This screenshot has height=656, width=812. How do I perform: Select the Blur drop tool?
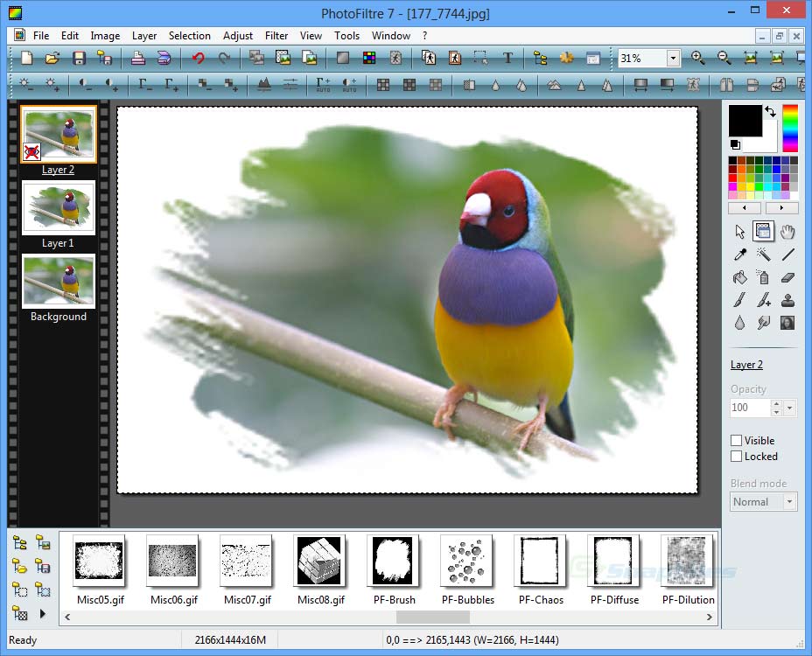pos(739,322)
